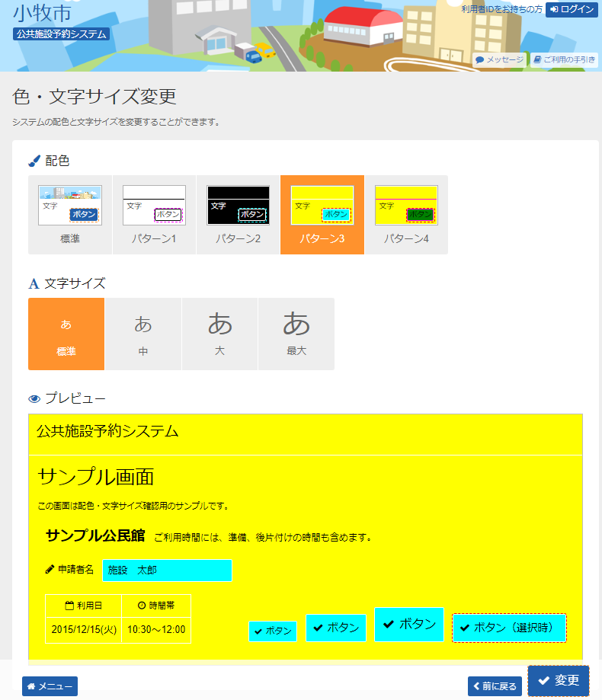This screenshot has width=602, height=700.
Task: Click the この画面は配色 sample description text
Action: pos(134,506)
